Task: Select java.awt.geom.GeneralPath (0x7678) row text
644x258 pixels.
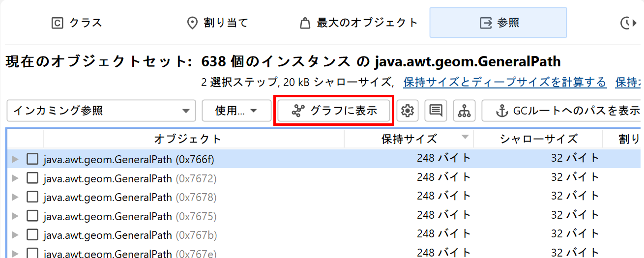Action: tap(130, 198)
